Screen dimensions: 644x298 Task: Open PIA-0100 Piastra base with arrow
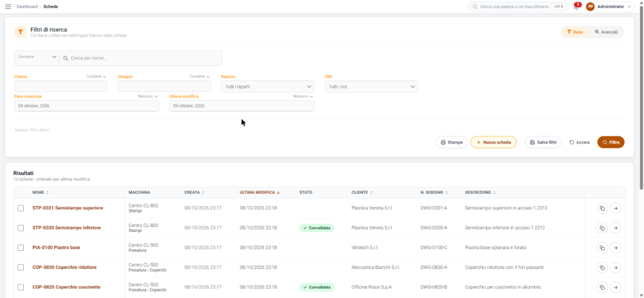[615, 248]
